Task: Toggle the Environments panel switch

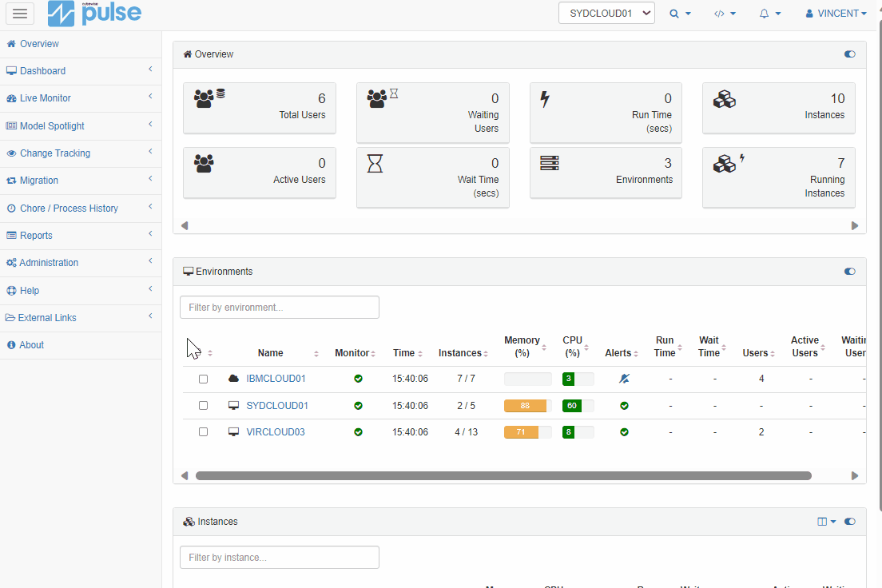Action: pos(849,271)
